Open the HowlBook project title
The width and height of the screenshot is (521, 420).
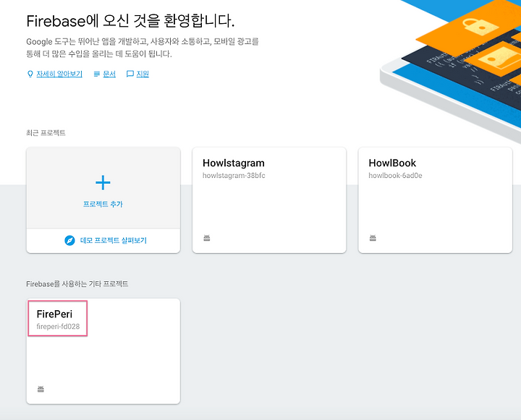click(x=392, y=163)
